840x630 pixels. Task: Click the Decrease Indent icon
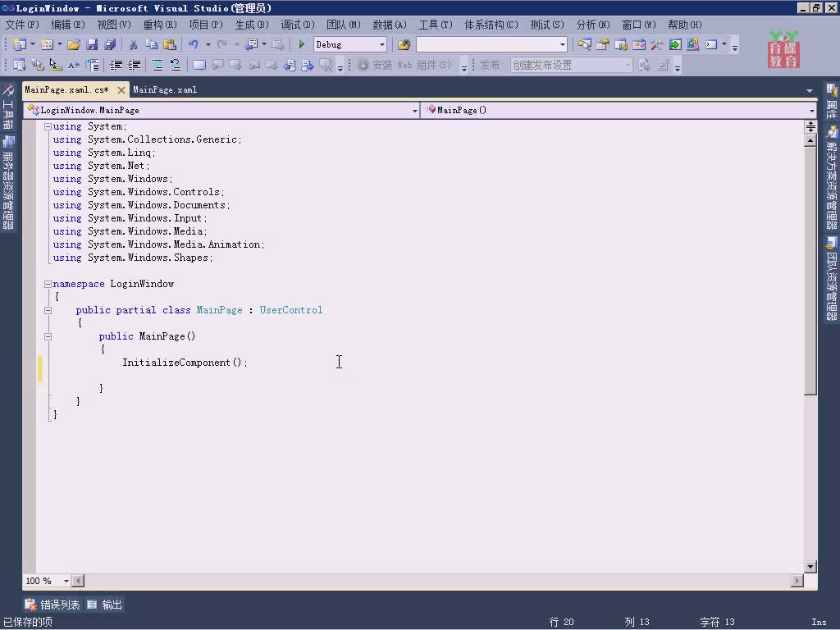tap(116, 66)
